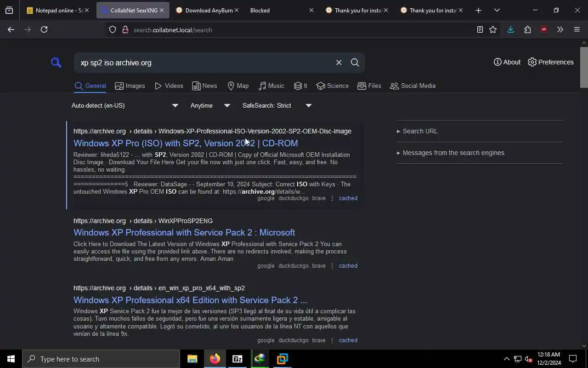Open cached link of WinXPProSP2ENG result
Image resolution: width=588 pixels, height=368 pixels.
pyautogui.click(x=348, y=266)
